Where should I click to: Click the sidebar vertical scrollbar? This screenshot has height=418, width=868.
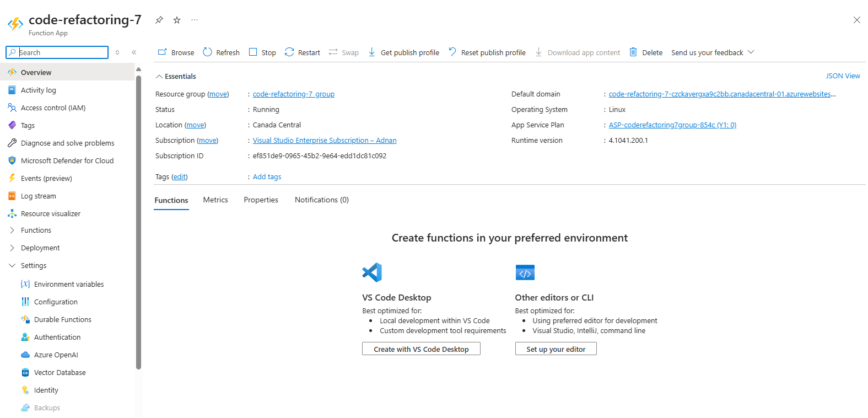(x=138, y=222)
